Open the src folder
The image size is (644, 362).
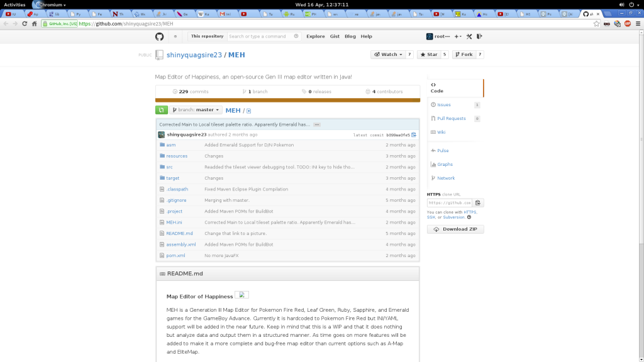click(169, 167)
